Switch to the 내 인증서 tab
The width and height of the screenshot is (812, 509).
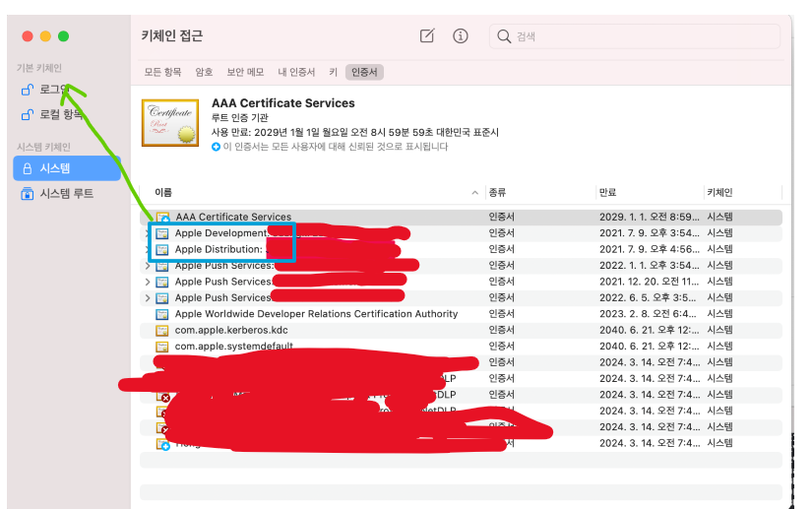click(x=296, y=72)
